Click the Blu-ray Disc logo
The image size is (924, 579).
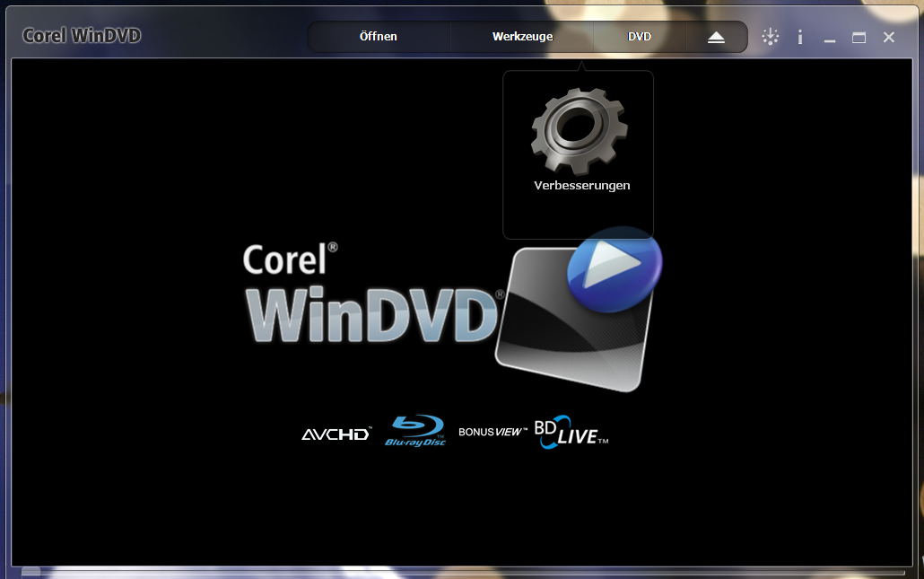pyautogui.click(x=415, y=432)
